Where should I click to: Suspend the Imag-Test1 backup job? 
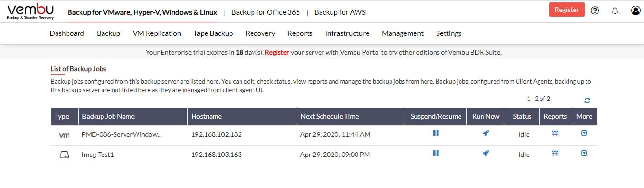pyautogui.click(x=436, y=154)
